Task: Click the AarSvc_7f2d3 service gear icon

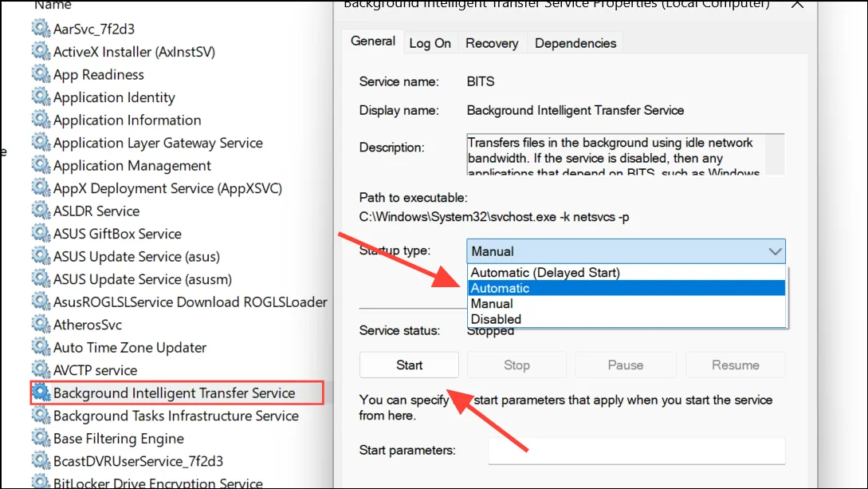Action: tap(41, 28)
